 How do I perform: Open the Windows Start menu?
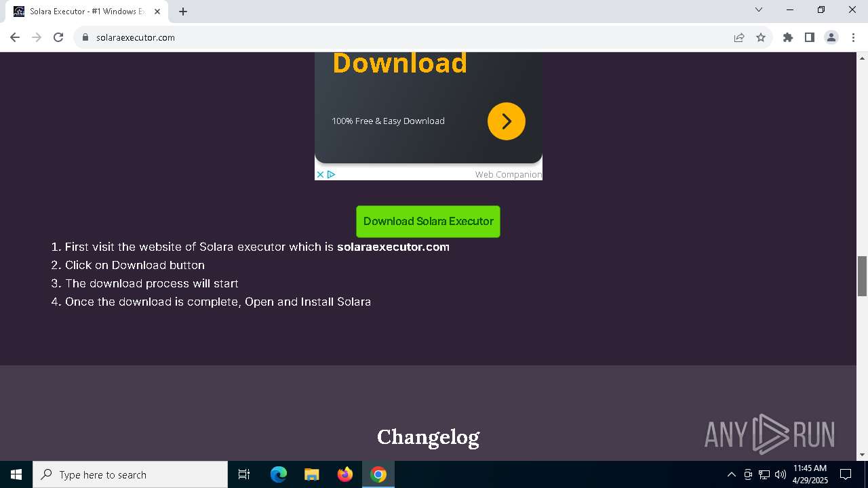(16, 474)
